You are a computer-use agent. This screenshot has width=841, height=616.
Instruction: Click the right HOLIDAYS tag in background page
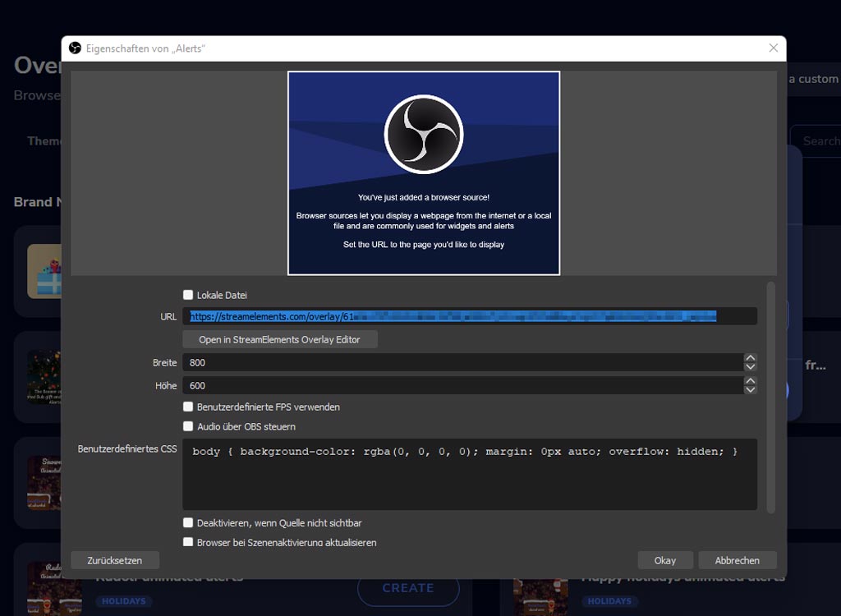tap(609, 601)
